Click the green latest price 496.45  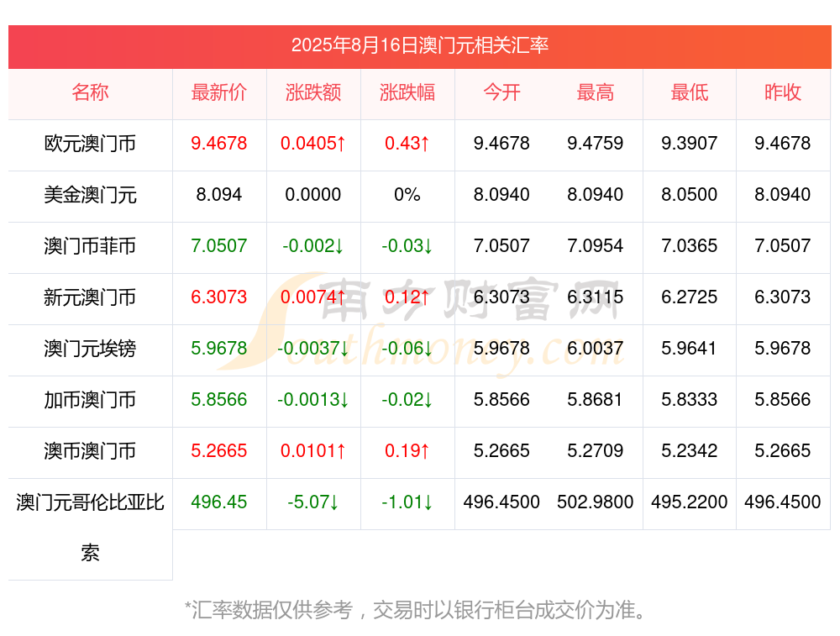(219, 502)
